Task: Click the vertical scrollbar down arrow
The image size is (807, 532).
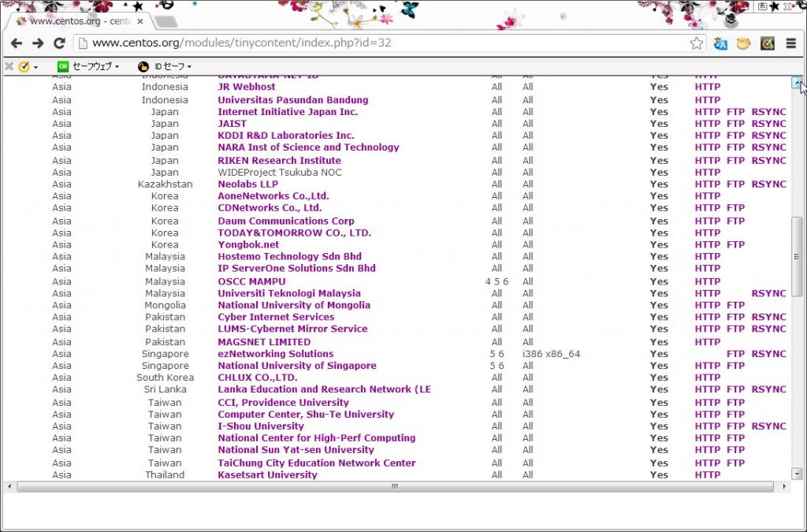Action: tap(798, 474)
